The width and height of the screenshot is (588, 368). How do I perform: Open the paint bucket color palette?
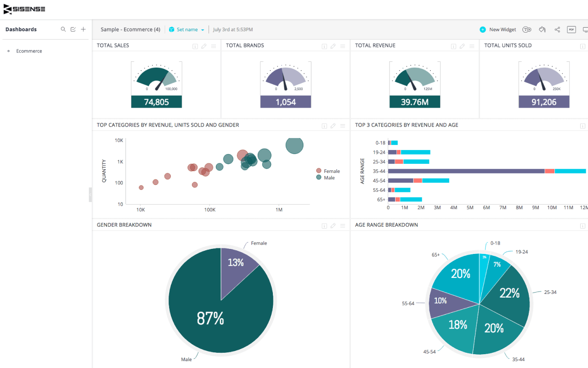pyautogui.click(x=542, y=29)
